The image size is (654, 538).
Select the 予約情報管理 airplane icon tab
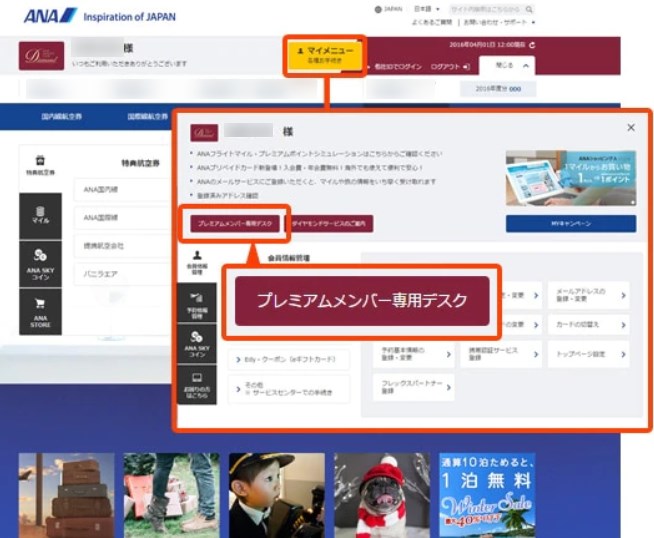tap(197, 304)
